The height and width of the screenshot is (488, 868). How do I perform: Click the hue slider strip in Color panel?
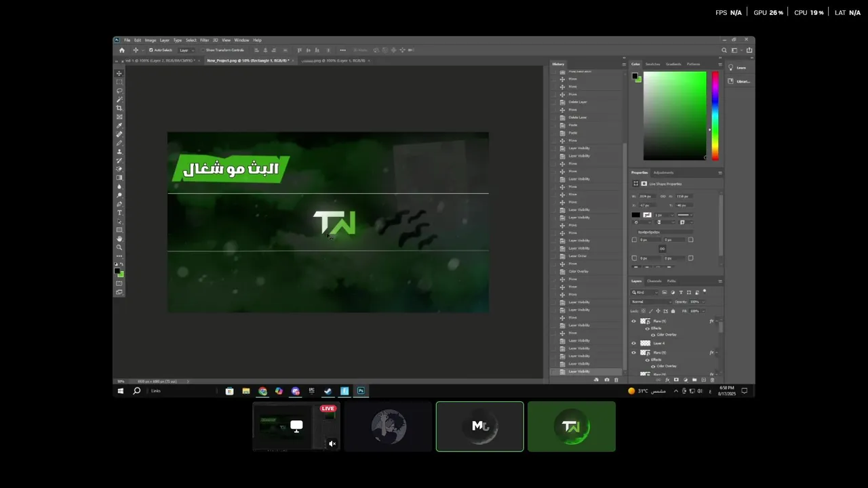click(x=715, y=115)
